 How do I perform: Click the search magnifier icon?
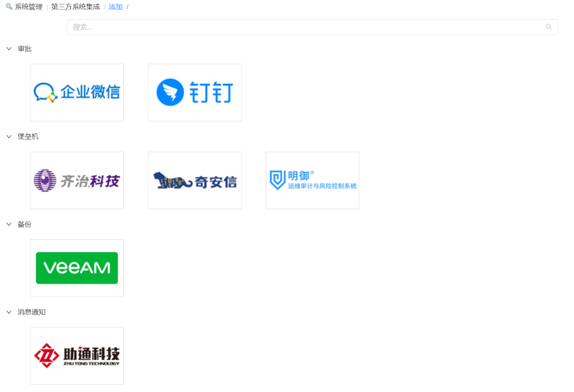548,27
